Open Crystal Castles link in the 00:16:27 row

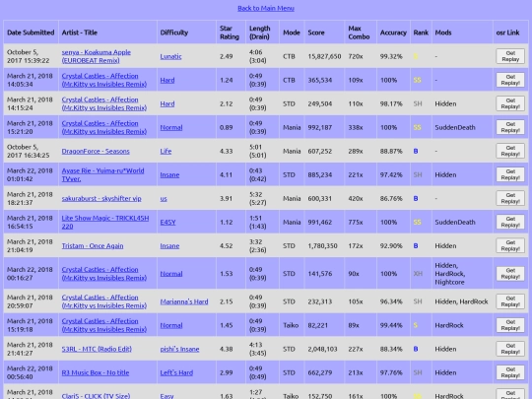click(x=104, y=274)
